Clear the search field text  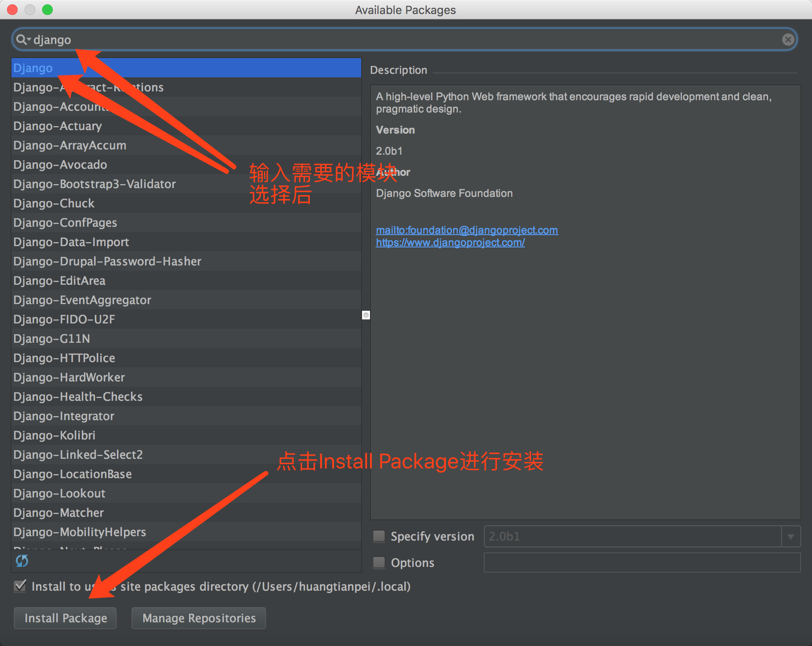[788, 40]
